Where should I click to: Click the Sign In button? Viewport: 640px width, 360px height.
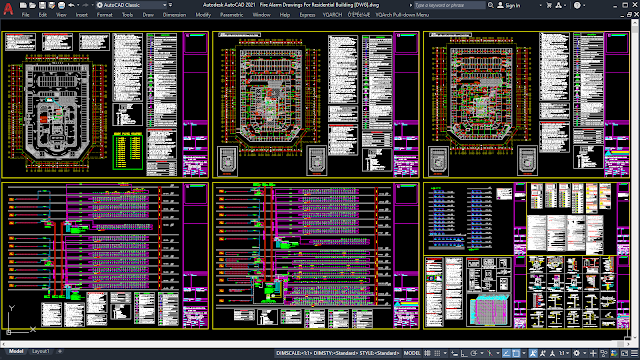[509, 5]
